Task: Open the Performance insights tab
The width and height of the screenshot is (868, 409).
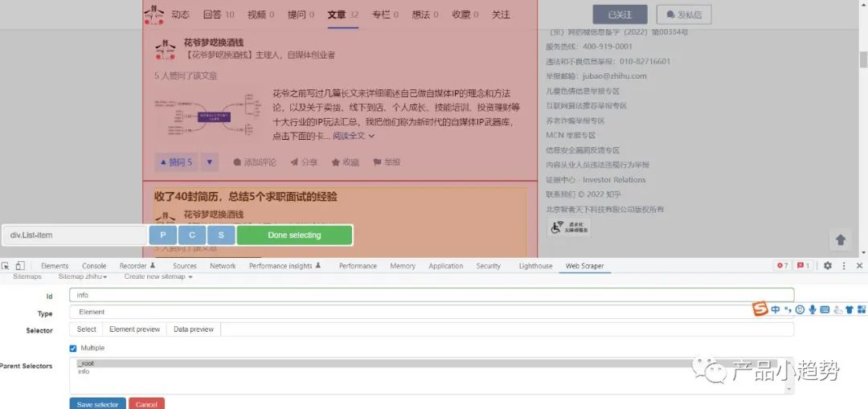Action: [285, 266]
